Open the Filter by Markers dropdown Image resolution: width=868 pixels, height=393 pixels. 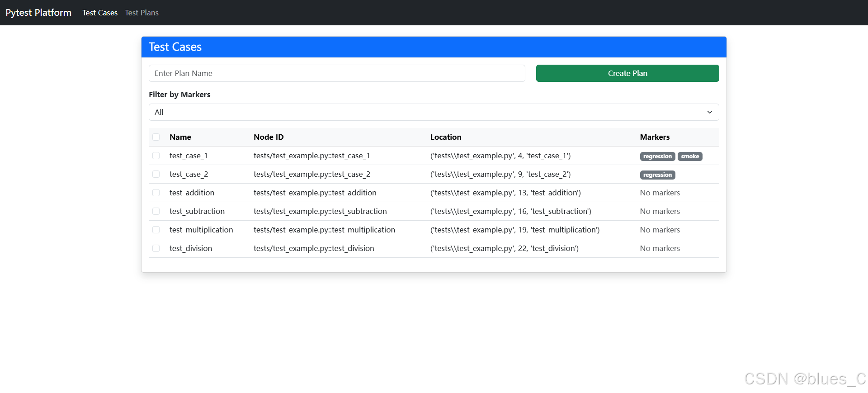pyautogui.click(x=434, y=112)
